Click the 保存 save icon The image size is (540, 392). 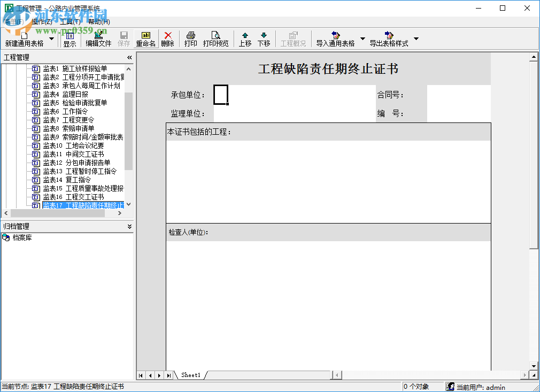pos(124,39)
